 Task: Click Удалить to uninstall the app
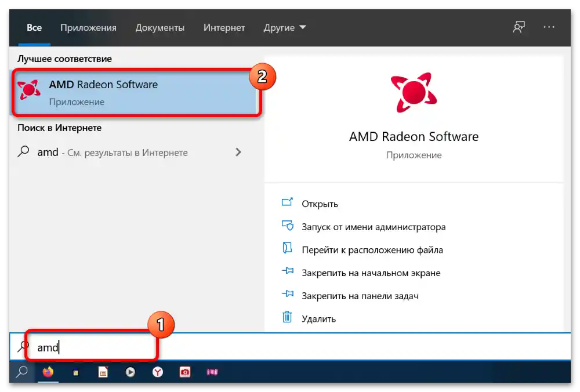pyautogui.click(x=319, y=319)
